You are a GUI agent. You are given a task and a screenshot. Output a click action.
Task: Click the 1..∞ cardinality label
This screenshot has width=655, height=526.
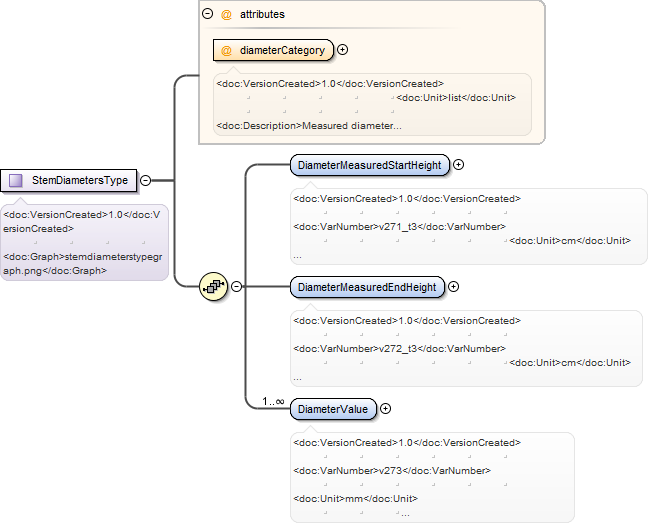click(x=274, y=401)
